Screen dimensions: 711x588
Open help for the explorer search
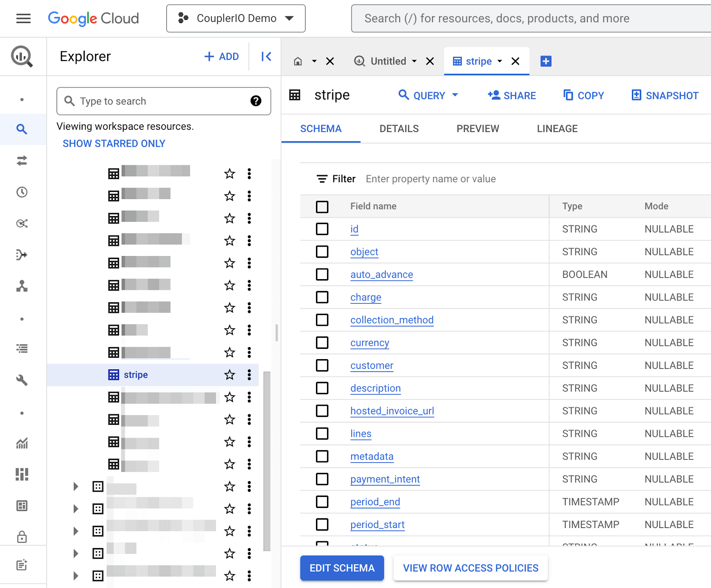256,101
